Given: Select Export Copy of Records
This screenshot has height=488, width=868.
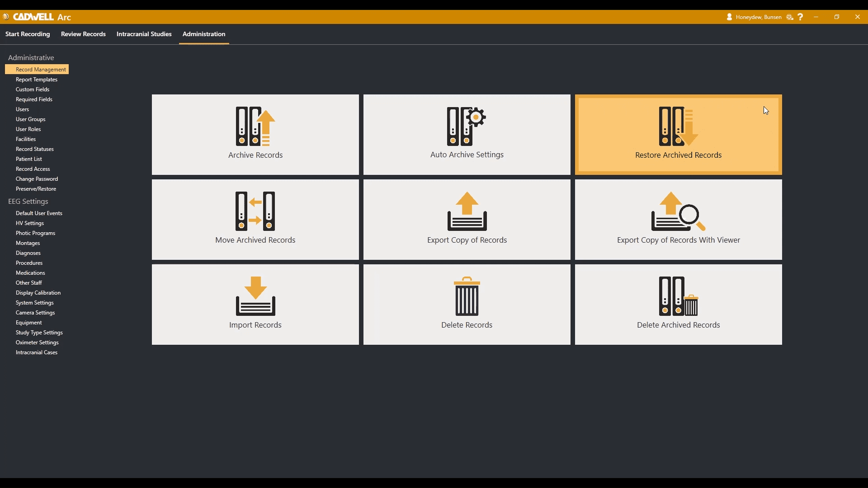Looking at the screenshot, I should (467, 219).
